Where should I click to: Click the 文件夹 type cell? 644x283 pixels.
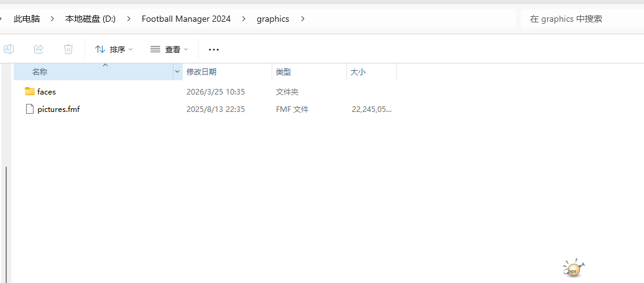pos(287,91)
